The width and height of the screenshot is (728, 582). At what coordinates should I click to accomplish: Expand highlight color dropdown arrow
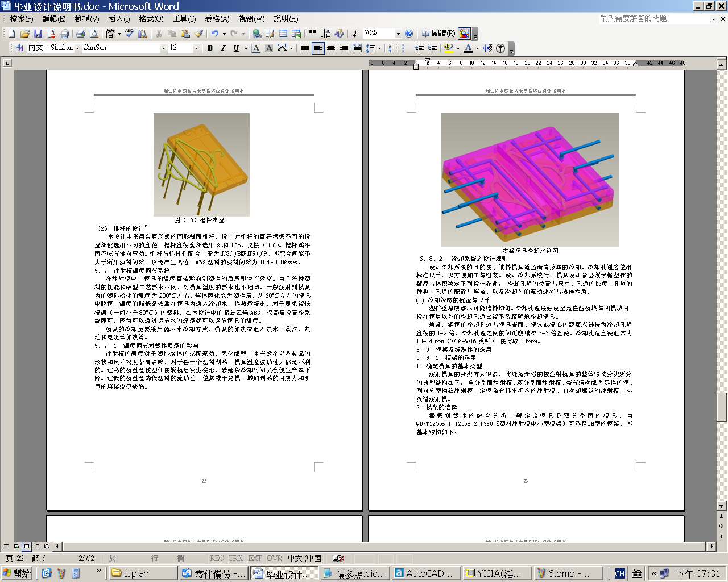[457, 48]
